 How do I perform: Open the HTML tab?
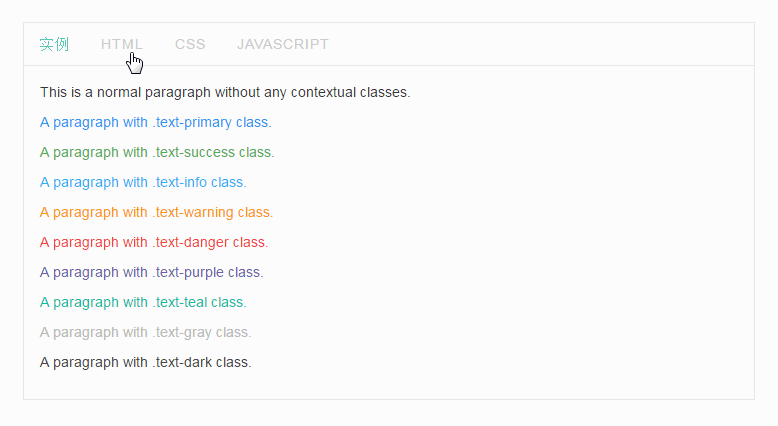pos(122,44)
